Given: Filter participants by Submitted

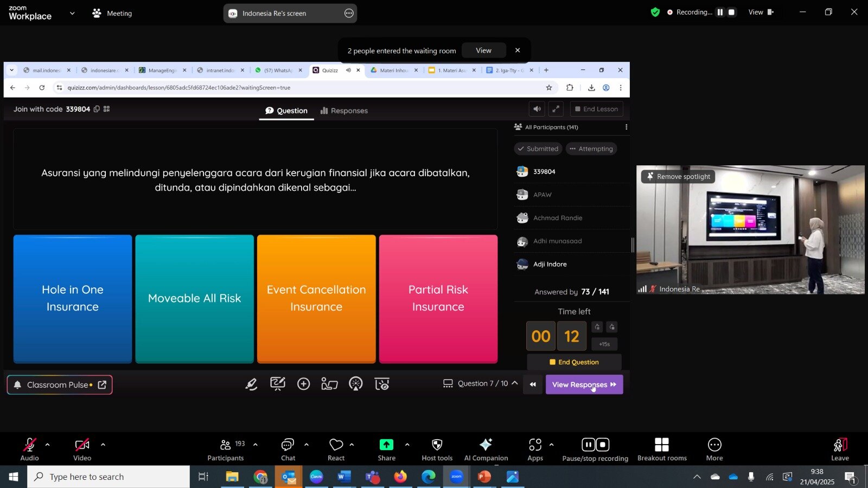Looking at the screenshot, I should (x=538, y=149).
